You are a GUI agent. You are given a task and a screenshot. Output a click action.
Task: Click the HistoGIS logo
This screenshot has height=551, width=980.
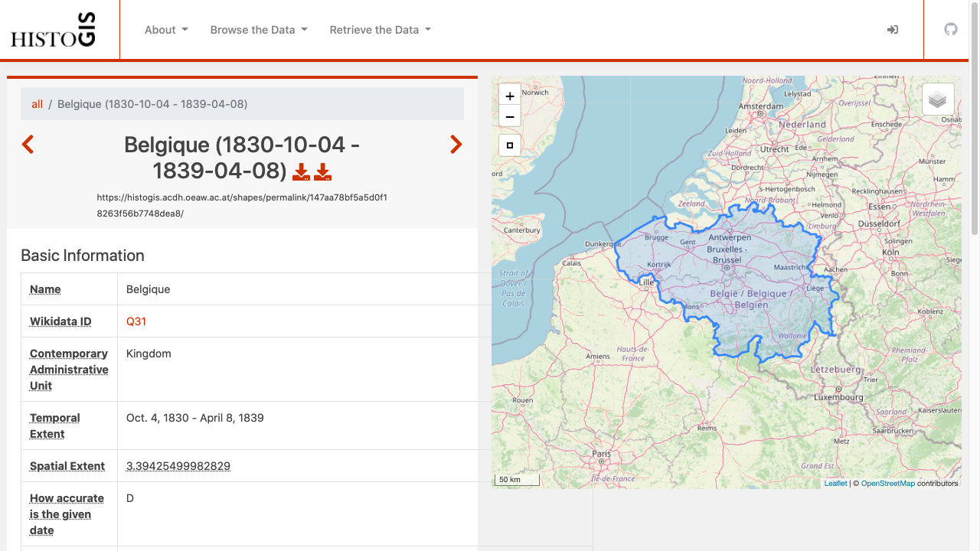click(x=53, y=31)
